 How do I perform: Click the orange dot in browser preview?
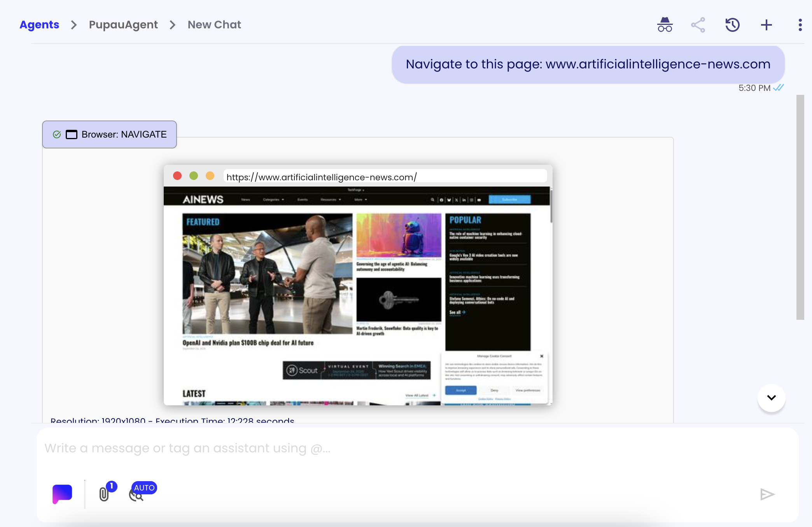pyautogui.click(x=210, y=176)
